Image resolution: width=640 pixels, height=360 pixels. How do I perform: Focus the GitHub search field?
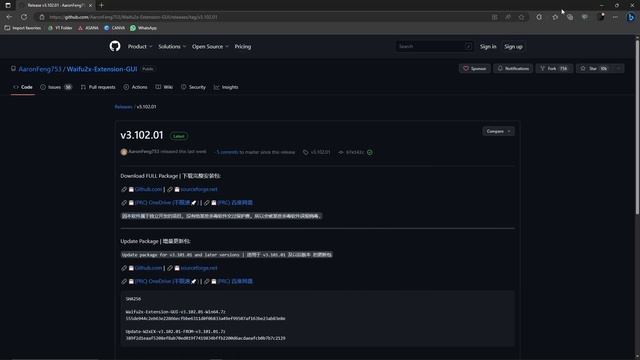434,47
